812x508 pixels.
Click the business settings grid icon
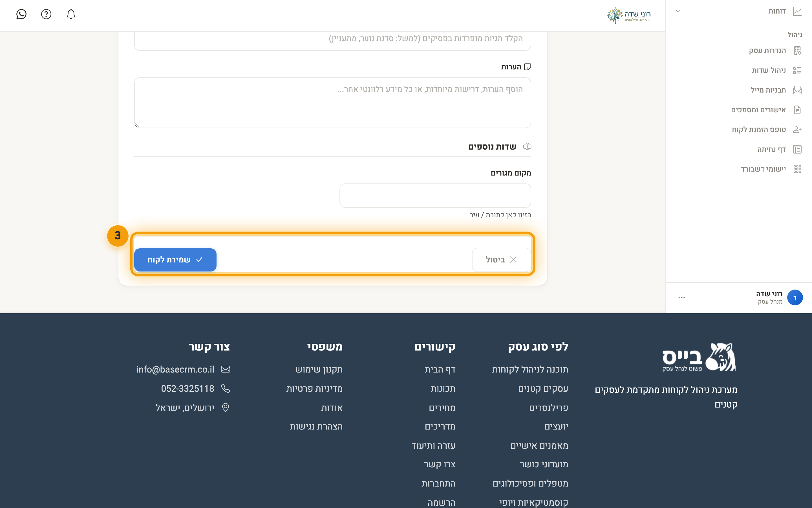[797, 51]
